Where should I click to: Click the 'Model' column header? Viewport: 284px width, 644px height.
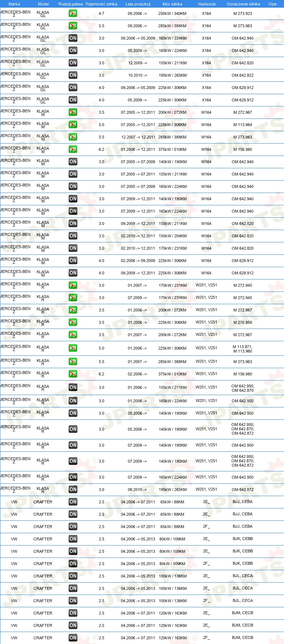coord(43,4)
